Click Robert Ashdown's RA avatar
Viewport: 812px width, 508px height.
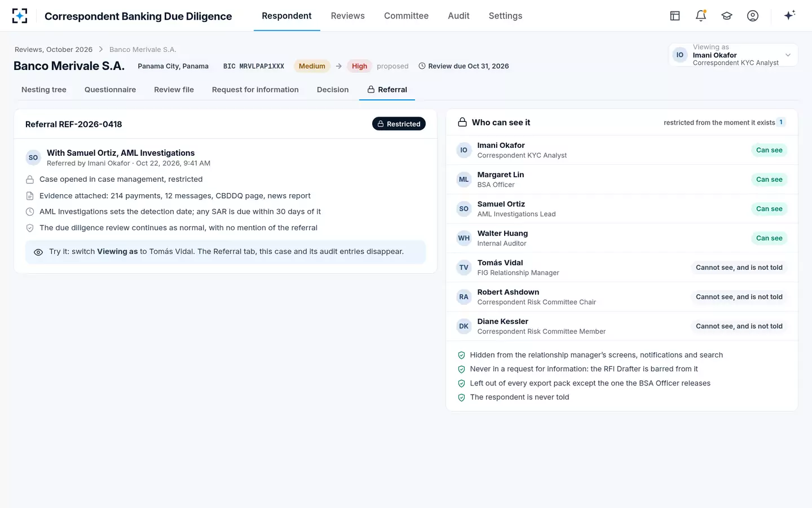tap(464, 297)
